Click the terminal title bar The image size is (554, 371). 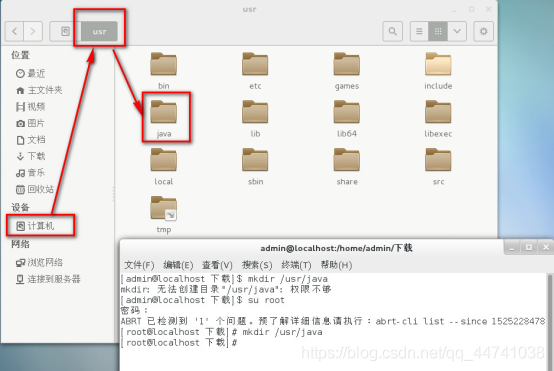coord(336,248)
